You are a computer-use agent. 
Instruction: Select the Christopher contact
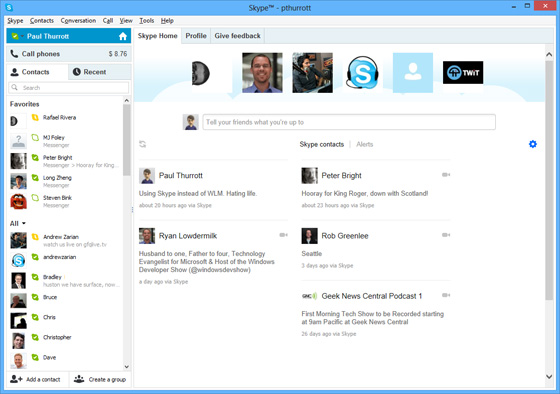pos(66,340)
